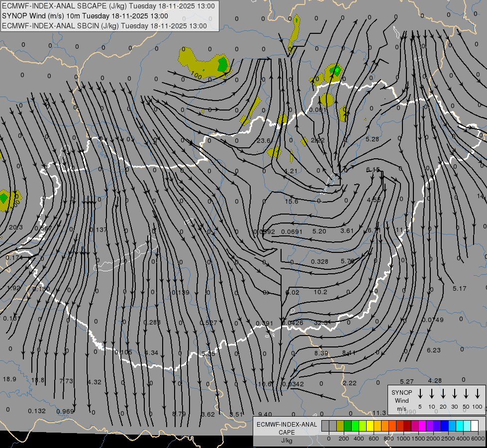
Task: Click the 0.288 value on the map
Action: click(x=152, y=322)
